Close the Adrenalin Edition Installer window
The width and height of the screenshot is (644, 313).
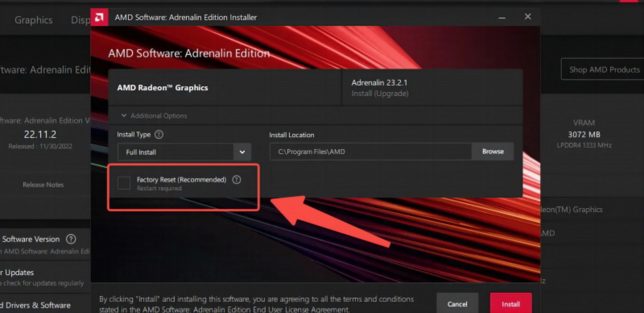(528, 17)
